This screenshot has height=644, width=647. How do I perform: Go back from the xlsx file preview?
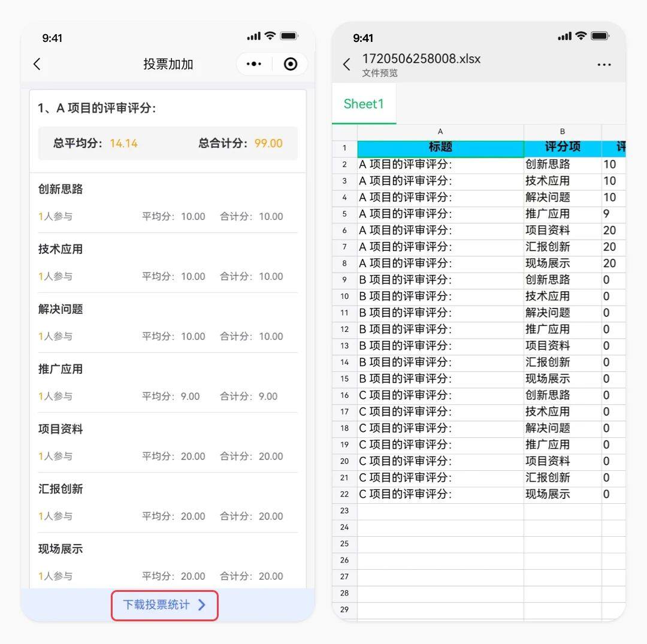[x=347, y=65]
